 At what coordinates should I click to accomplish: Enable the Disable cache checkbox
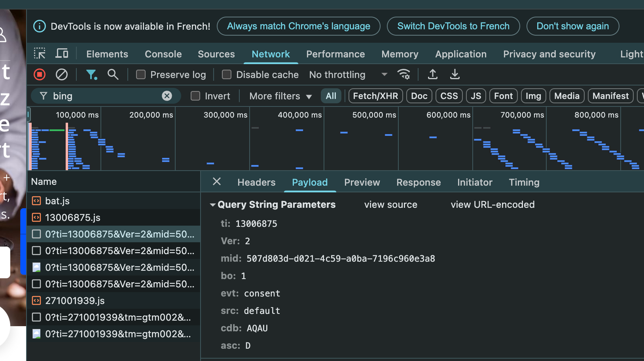[x=227, y=75]
